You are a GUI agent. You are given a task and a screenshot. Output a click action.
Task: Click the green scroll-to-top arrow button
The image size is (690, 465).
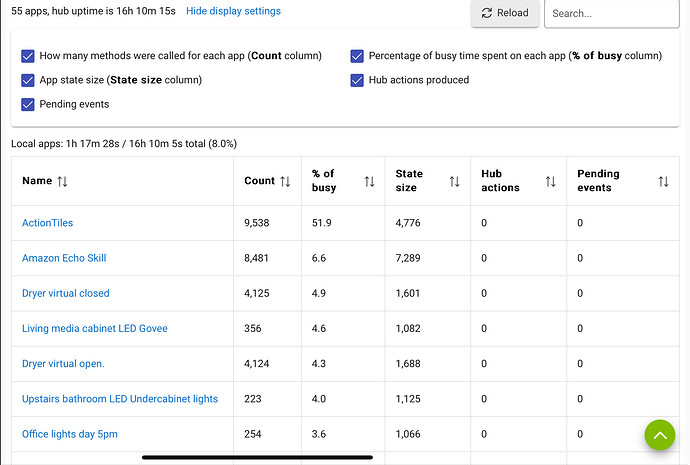[660, 435]
